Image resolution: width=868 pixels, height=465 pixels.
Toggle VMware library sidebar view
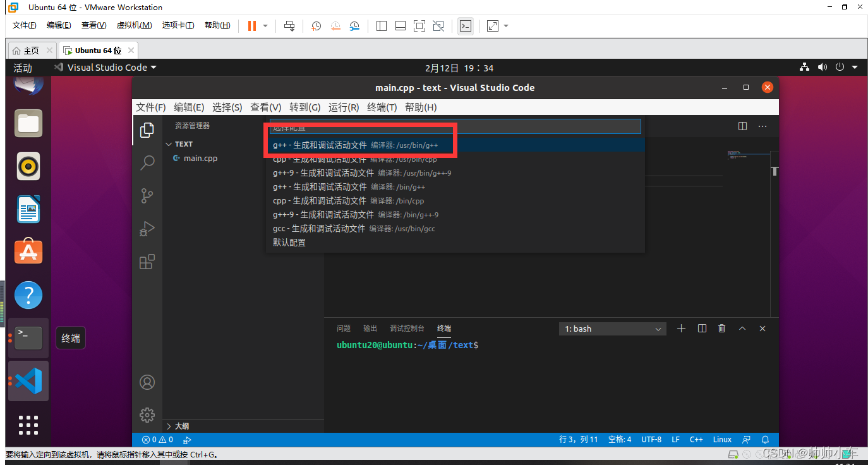click(381, 26)
